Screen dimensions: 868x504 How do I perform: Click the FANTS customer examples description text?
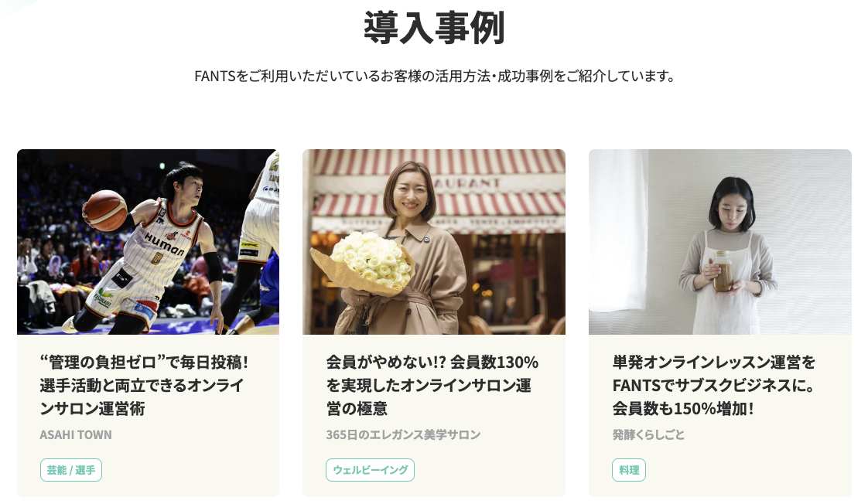(x=434, y=76)
